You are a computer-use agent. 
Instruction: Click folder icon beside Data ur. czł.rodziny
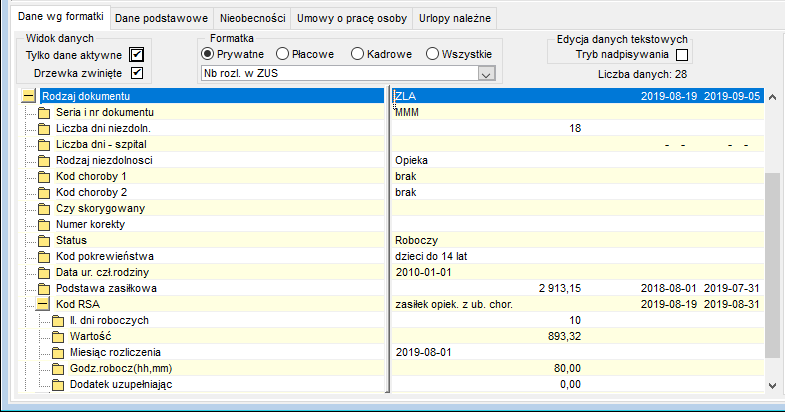tap(44, 273)
